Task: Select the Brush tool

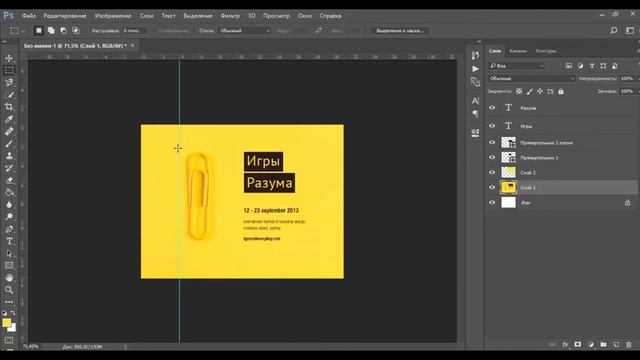Action: coord(9,144)
